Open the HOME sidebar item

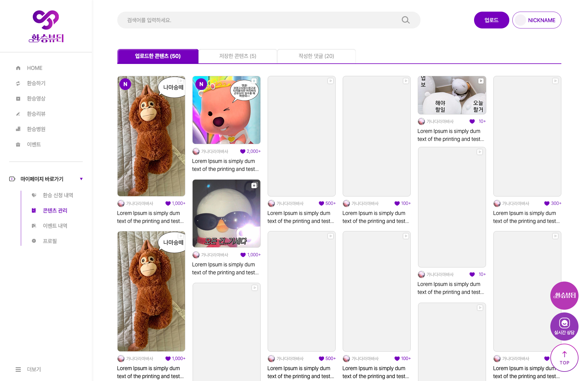tap(34, 68)
